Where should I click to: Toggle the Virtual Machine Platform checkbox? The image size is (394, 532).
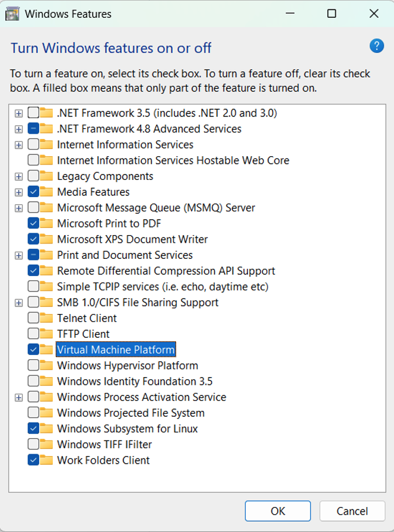click(33, 350)
